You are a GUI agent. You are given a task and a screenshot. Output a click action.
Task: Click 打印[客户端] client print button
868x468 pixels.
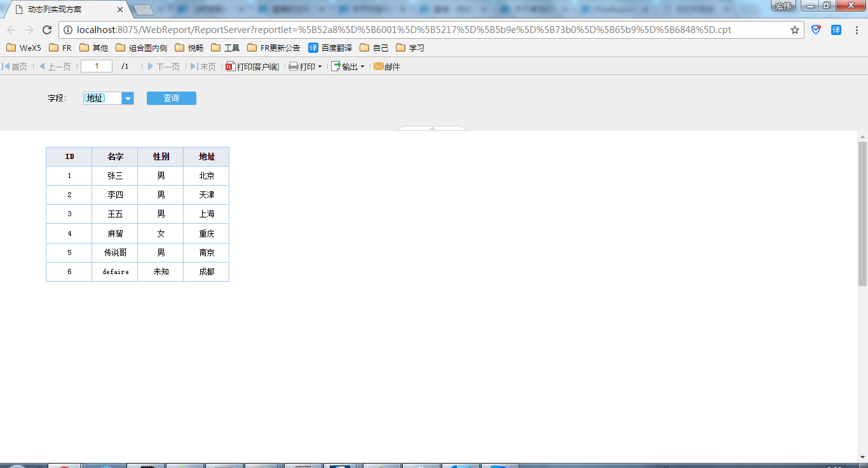click(252, 66)
